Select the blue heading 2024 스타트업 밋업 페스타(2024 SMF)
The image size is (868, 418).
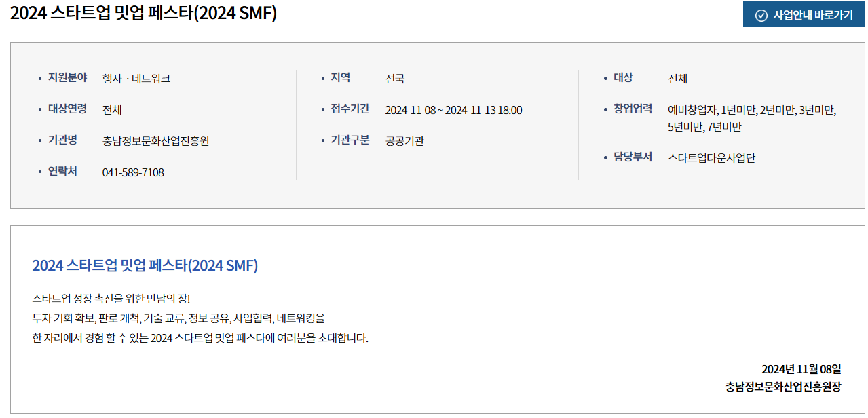145,266
